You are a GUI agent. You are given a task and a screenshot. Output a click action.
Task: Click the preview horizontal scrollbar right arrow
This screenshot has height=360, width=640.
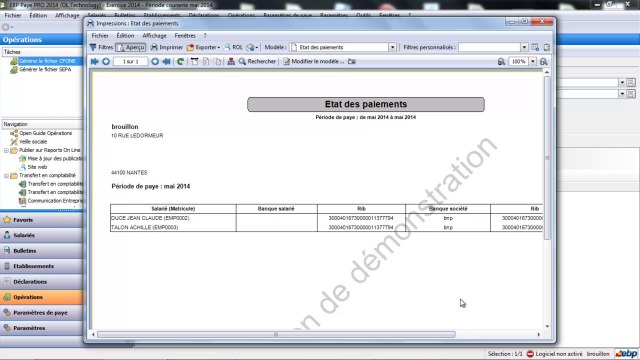539,334
